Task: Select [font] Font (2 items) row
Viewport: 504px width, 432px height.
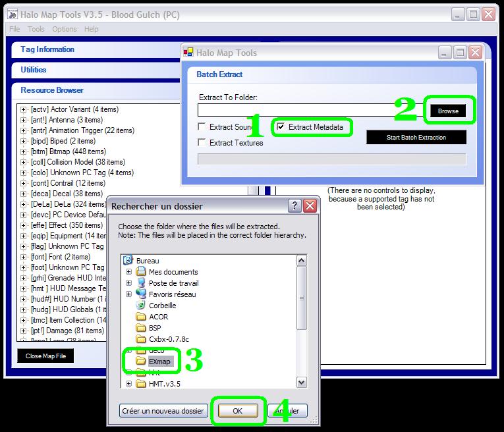Action: pos(61,257)
